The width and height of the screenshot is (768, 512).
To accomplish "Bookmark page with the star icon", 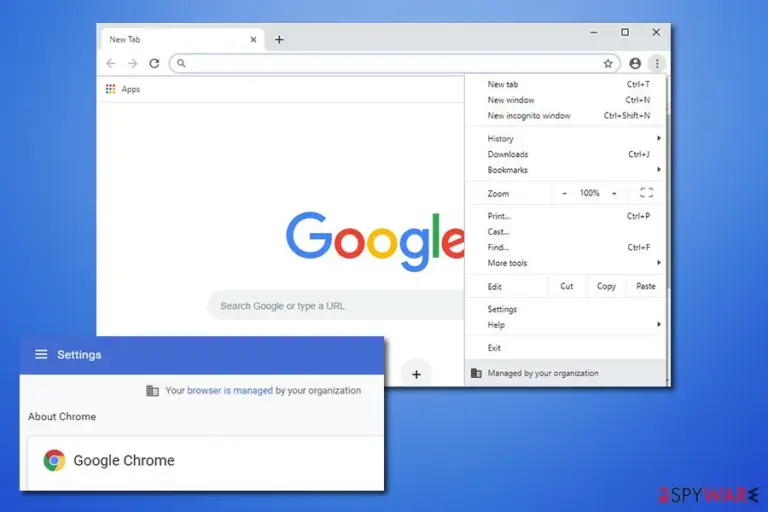I will point(608,63).
